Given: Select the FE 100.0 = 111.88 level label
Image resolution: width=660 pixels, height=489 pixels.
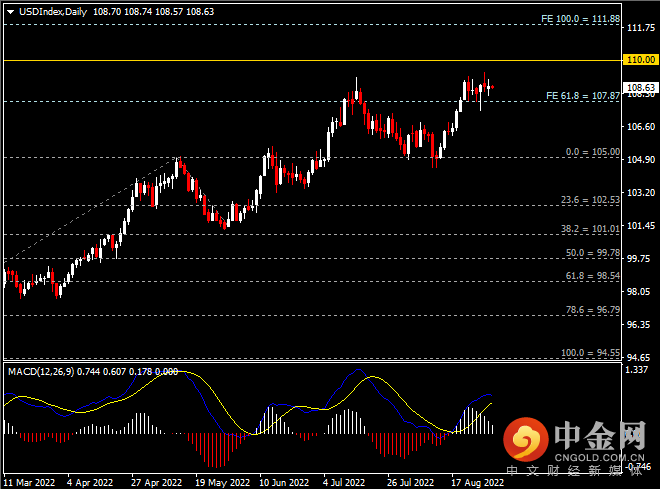Looking at the screenshot, I should pyautogui.click(x=580, y=19).
